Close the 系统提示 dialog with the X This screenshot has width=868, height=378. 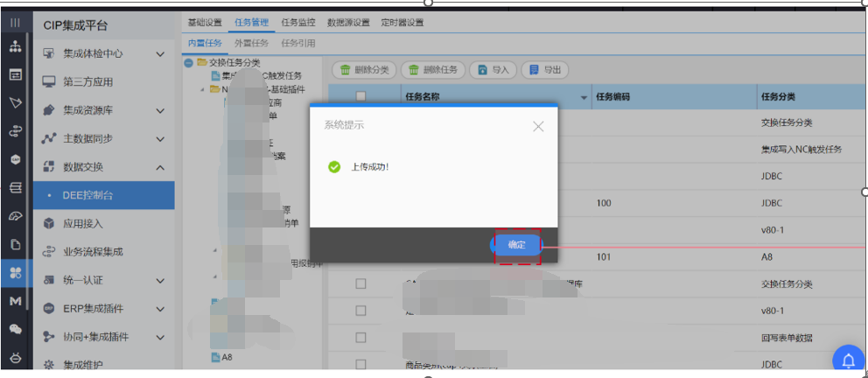click(538, 126)
